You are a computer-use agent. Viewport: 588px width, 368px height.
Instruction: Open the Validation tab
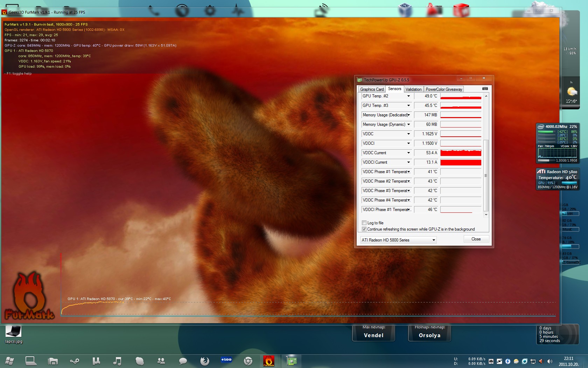pos(413,89)
